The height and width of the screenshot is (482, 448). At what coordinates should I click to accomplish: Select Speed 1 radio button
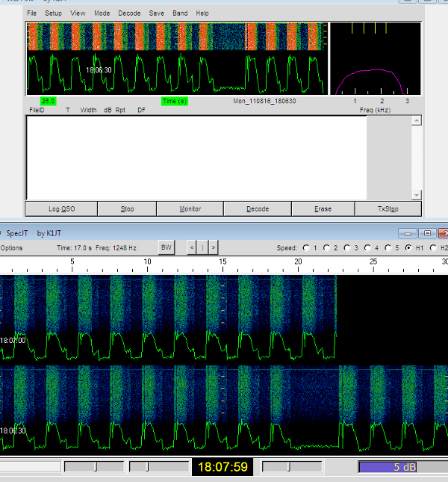pyautogui.click(x=305, y=248)
